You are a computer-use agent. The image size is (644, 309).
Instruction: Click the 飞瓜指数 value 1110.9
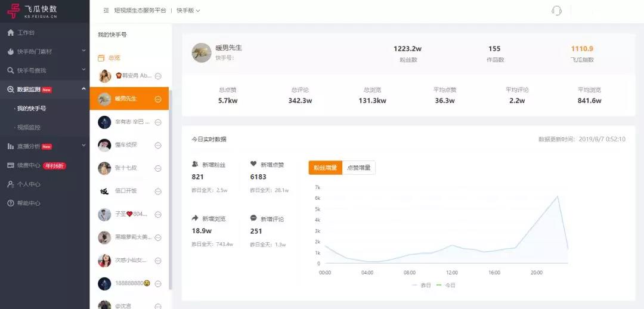pos(582,49)
